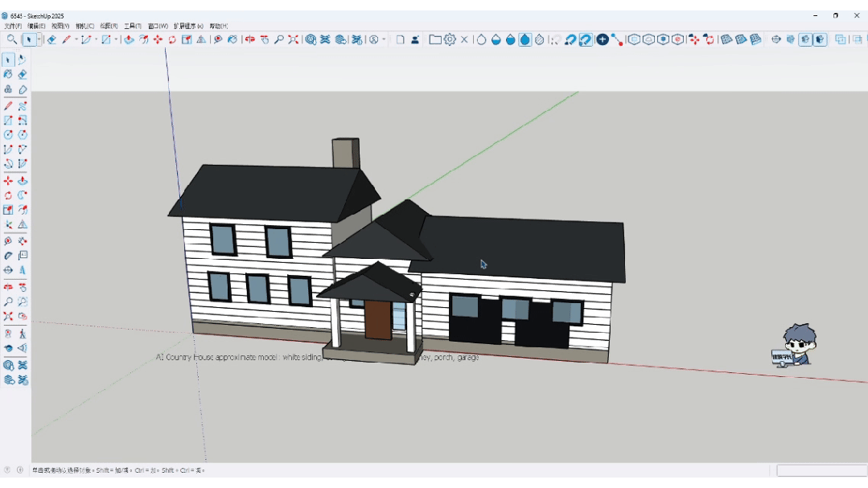
Task: Open the 3D Warehouse icon in top toolbar
Action: [311, 40]
